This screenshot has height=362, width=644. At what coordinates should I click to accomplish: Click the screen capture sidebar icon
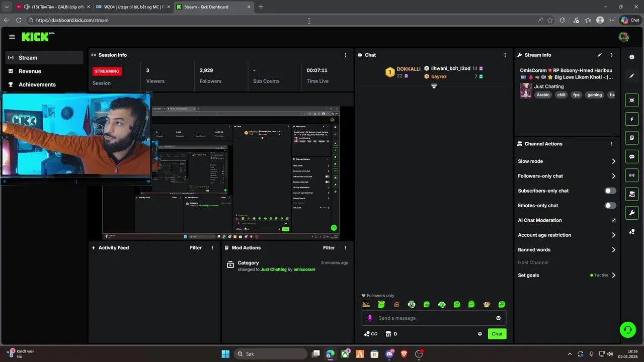click(632, 100)
